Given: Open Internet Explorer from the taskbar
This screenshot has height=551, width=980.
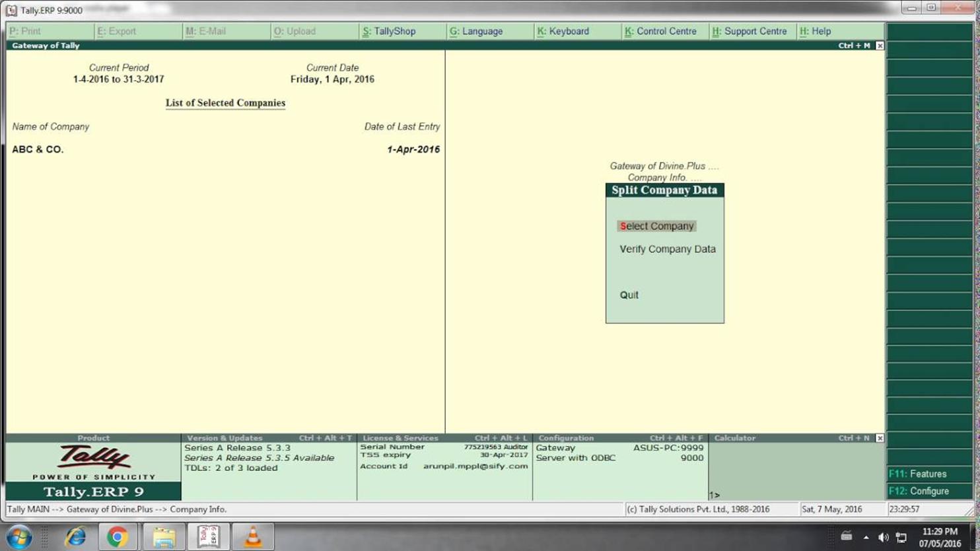Looking at the screenshot, I should (x=75, y=536).
